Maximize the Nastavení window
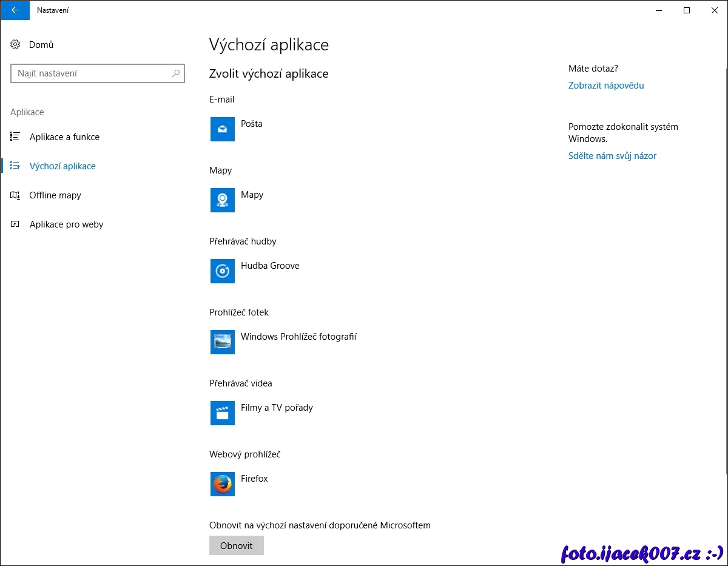The image size is (728, 566). point(687,10)
